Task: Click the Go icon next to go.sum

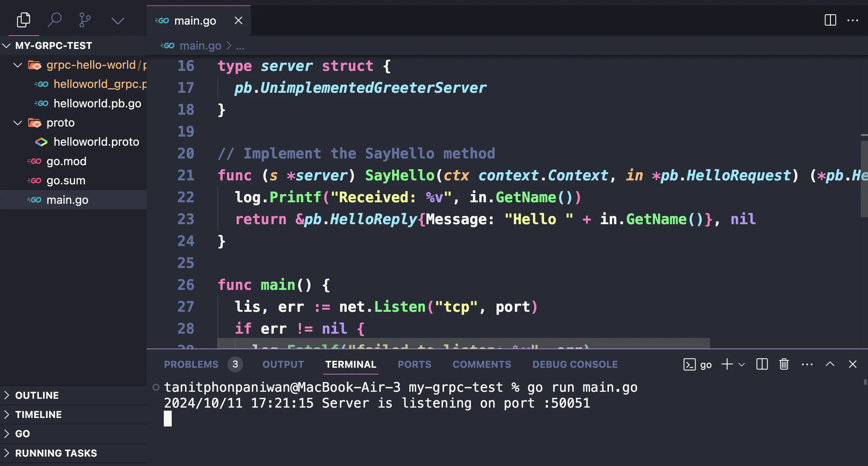Action: pos(35,180)
